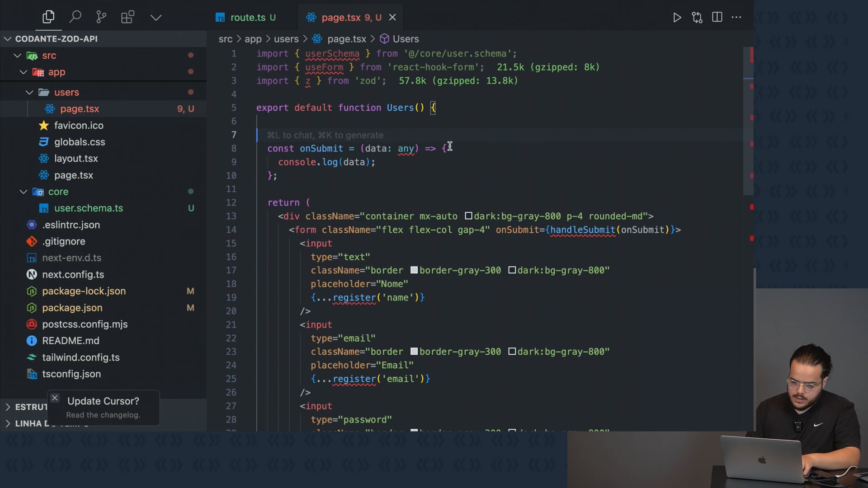Open the editor more actions ellipsis
The image size is (868, 488).
pyautogui.click(x=736, y=17)
